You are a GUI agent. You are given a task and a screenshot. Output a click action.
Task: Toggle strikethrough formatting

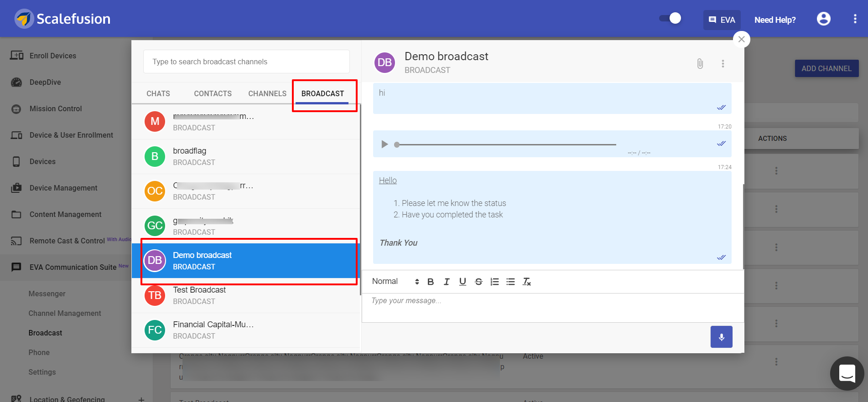(x=478, y=282)
